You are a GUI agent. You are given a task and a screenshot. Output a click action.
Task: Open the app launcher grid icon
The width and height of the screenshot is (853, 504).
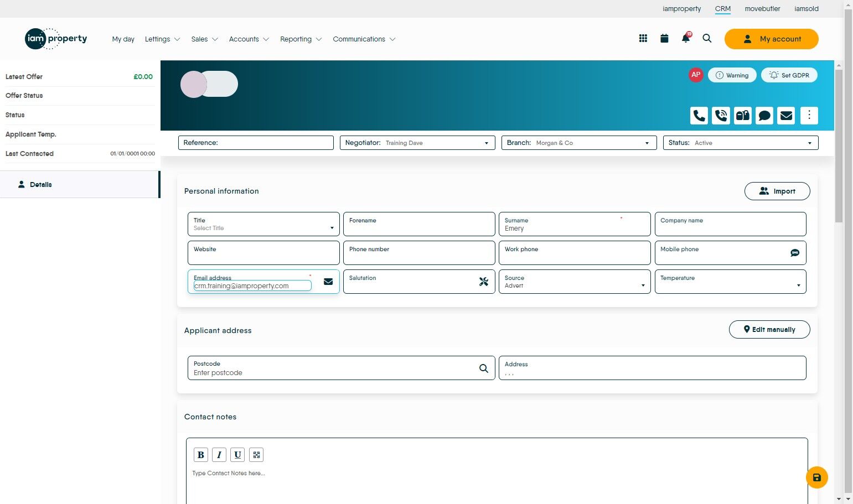pyautogui.click(x=643, y=38)
